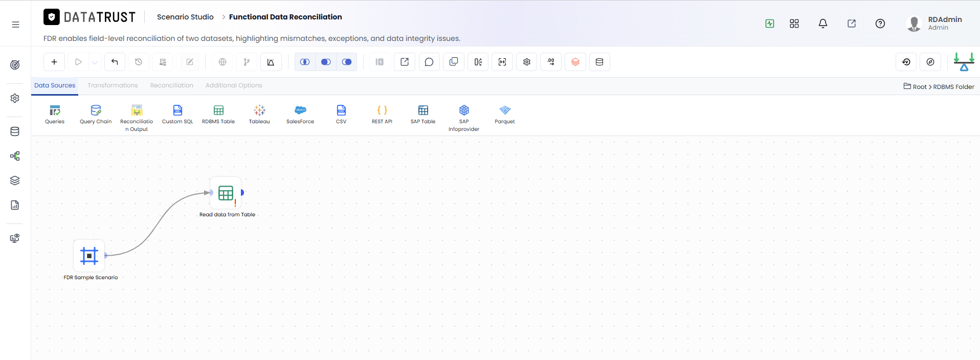980x360 pixels.
Task: Toggle the first join-mode switch
Action: tap(305, 62)
